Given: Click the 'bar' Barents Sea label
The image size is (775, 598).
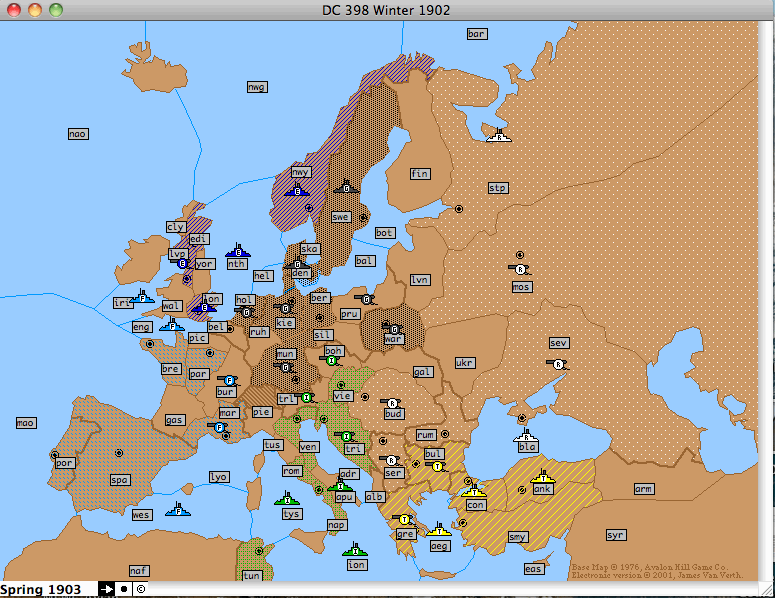Looking at the screenshot, I should point(477,34).
